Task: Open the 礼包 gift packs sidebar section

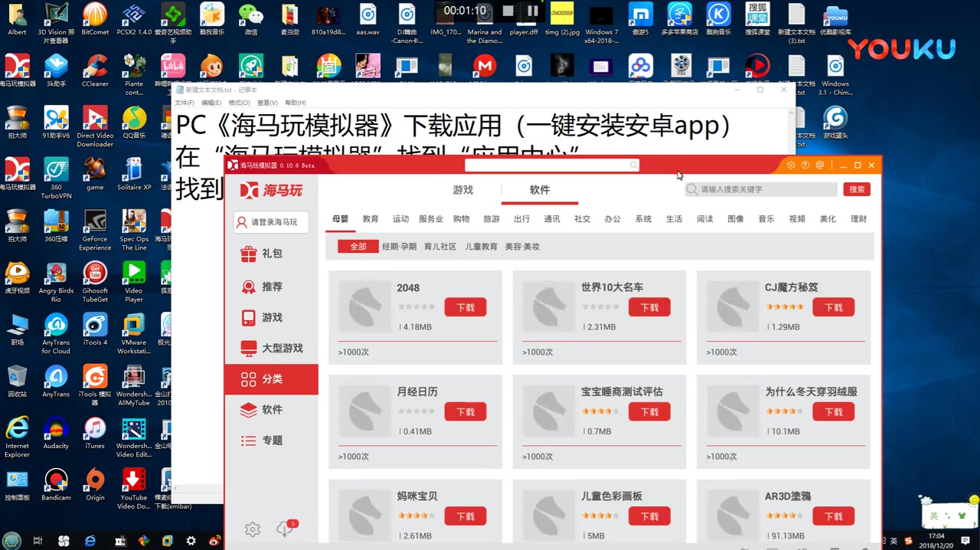Action: (271, 254)
